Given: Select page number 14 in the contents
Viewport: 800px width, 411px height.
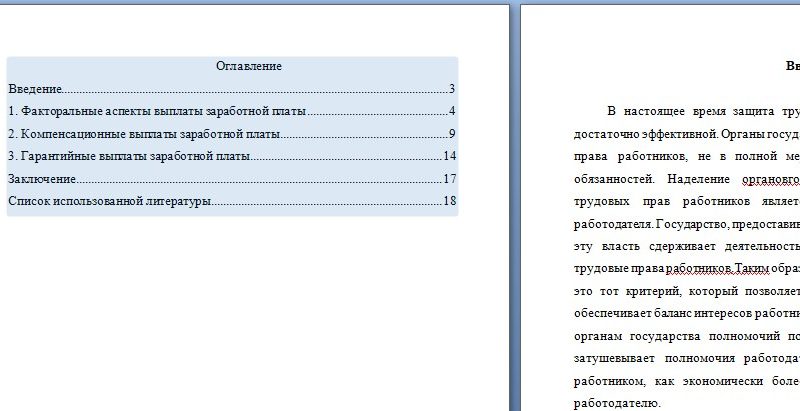Looking at the screenshot, I should (x=449, y=156).
